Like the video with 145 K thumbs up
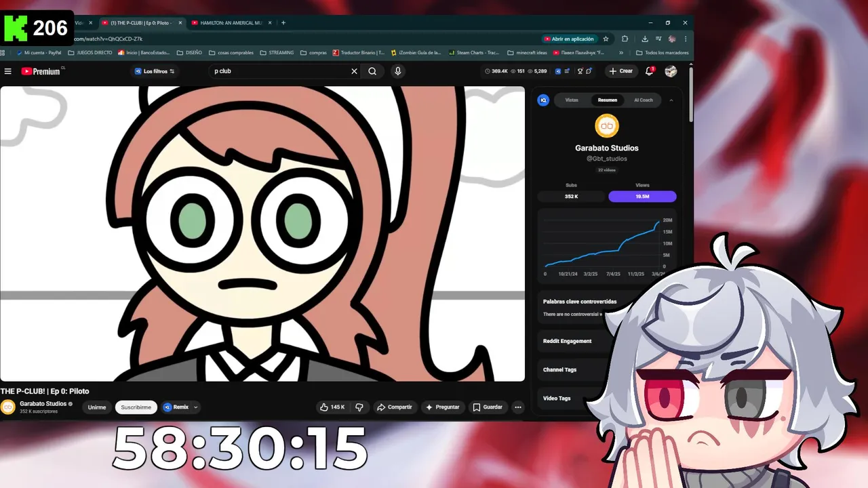The image size is (868, 488). click(x=333, y=407)
